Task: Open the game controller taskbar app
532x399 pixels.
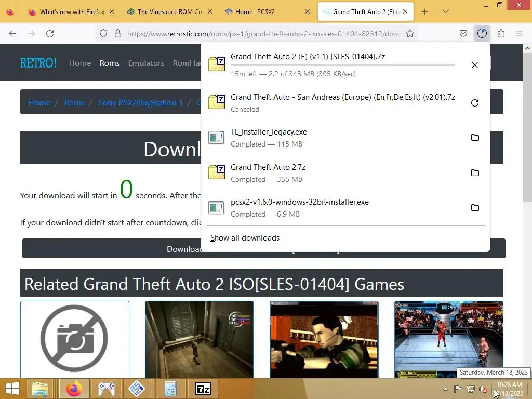Action: 107,389
